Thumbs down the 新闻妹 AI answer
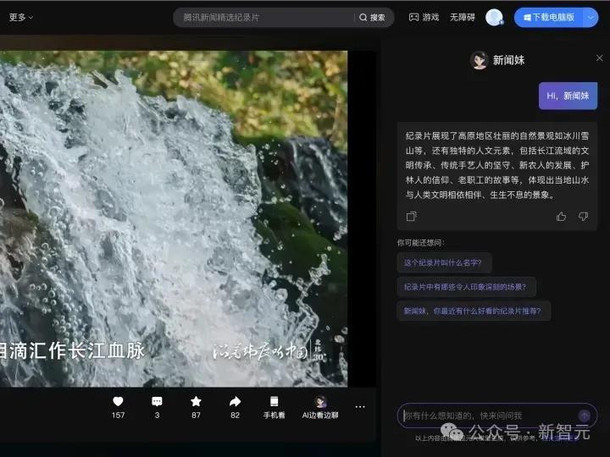This screenshot has width=610, height=457. pos(583,216)
